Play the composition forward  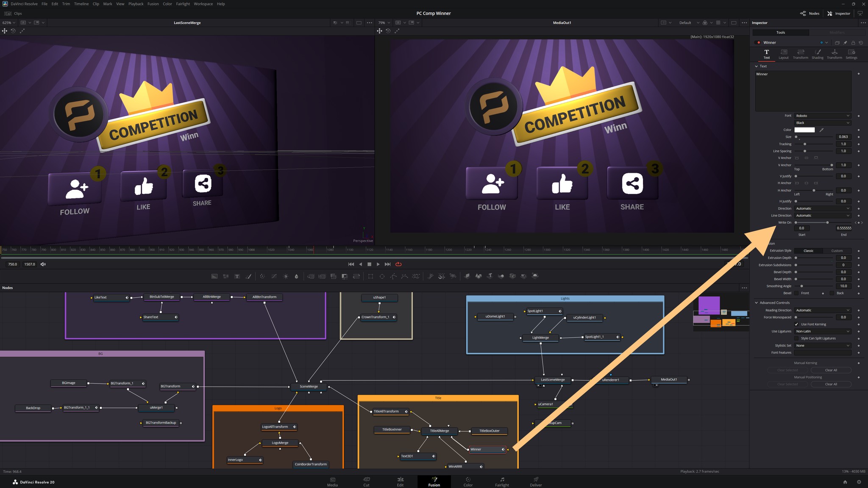click(378, 264)
